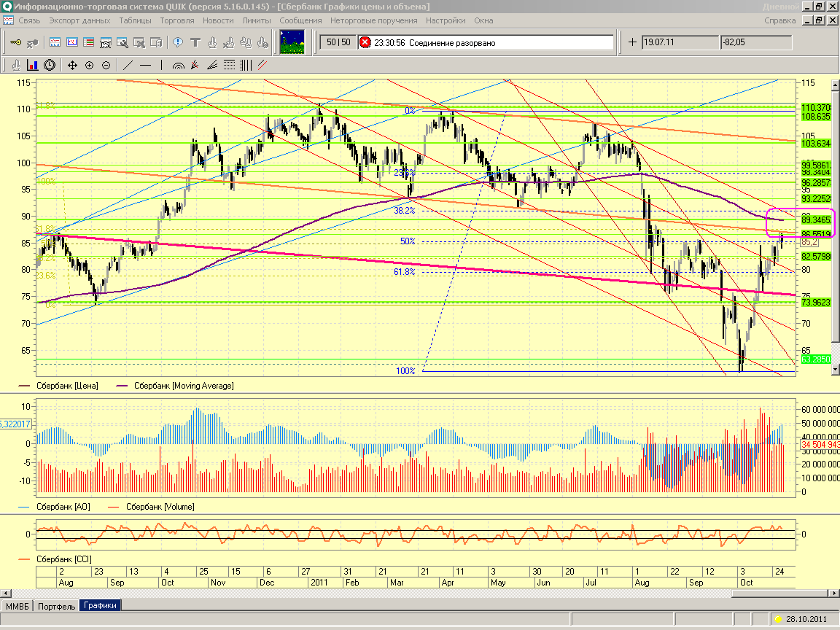The width and height of the screenshot is (840, 630).
Task: Open the Настройки menu
Action: click(x=446, y=20)
